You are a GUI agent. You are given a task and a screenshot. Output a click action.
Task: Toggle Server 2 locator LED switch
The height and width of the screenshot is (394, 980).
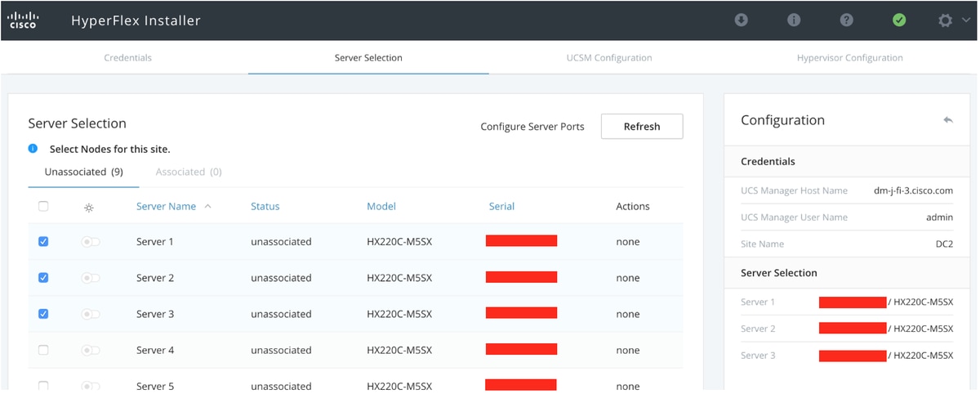90,278
